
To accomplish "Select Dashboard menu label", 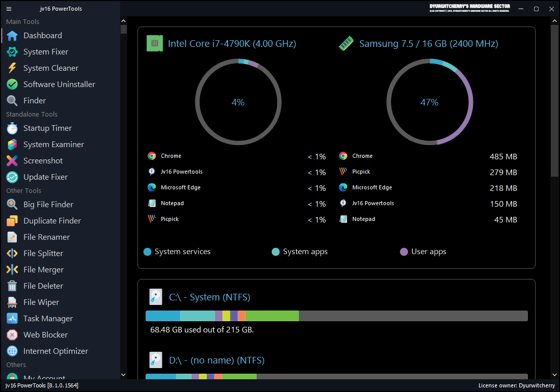I will coord(43,35).
